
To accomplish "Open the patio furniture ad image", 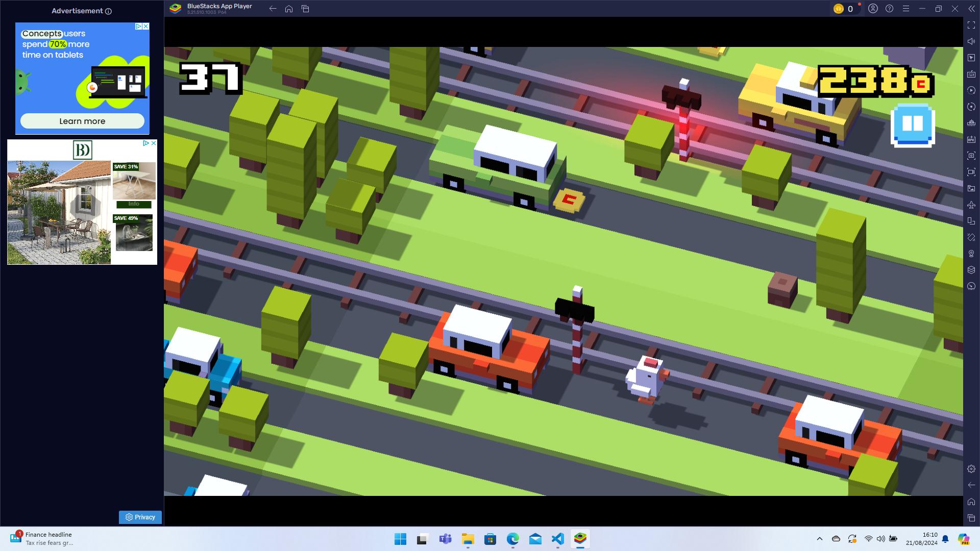I will click(59, 213).
